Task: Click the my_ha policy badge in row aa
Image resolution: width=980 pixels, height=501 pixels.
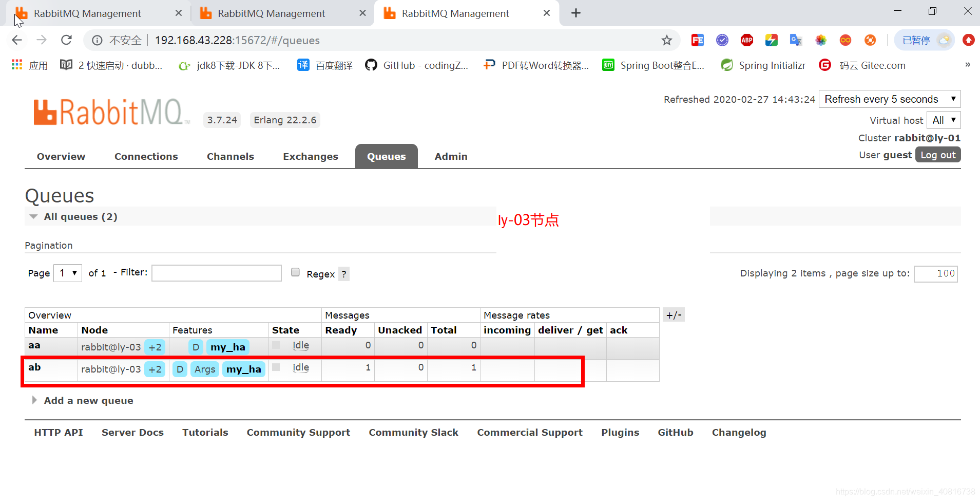Action: (228, 347)
